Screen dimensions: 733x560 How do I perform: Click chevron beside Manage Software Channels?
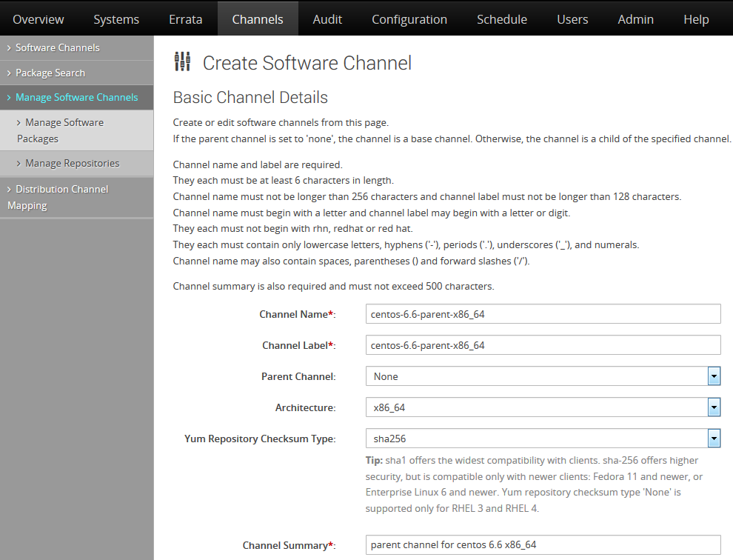[9, 97]
